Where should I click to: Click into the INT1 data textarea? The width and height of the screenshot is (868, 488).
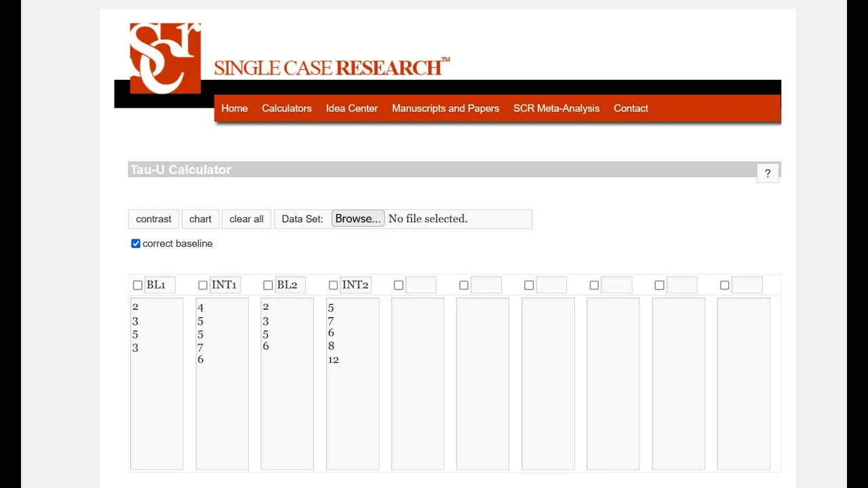222,384
